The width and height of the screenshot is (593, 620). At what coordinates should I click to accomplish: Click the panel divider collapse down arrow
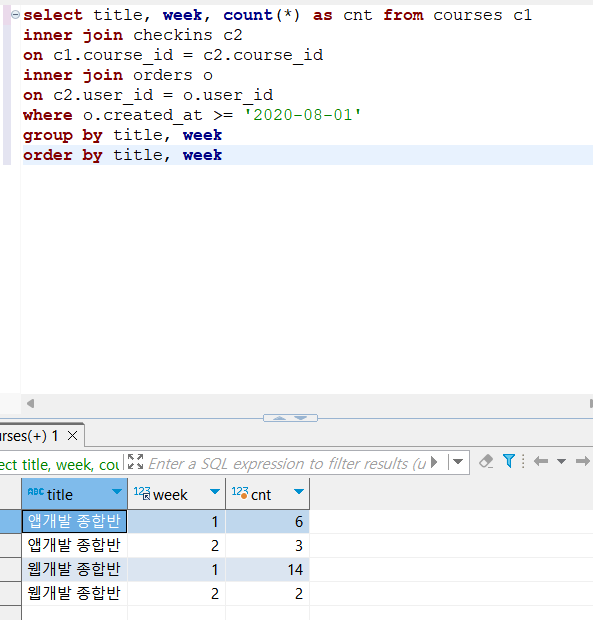coord(301,418)
